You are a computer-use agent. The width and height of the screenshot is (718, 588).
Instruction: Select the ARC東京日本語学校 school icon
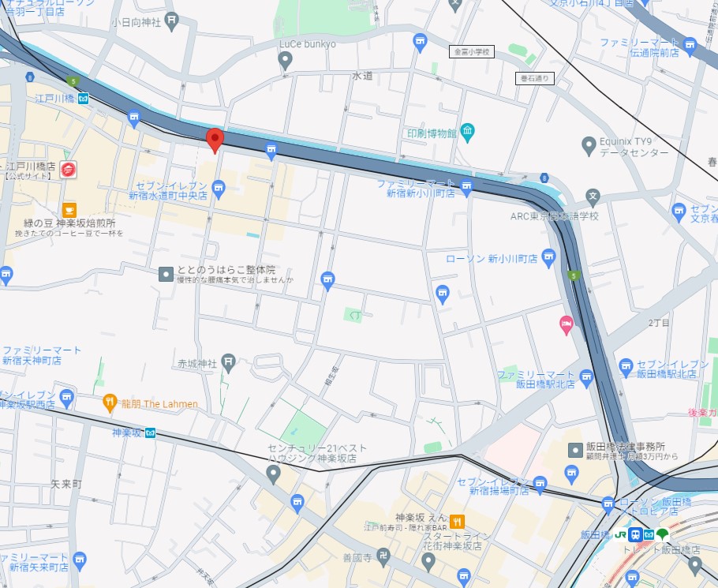pos(593,198)
